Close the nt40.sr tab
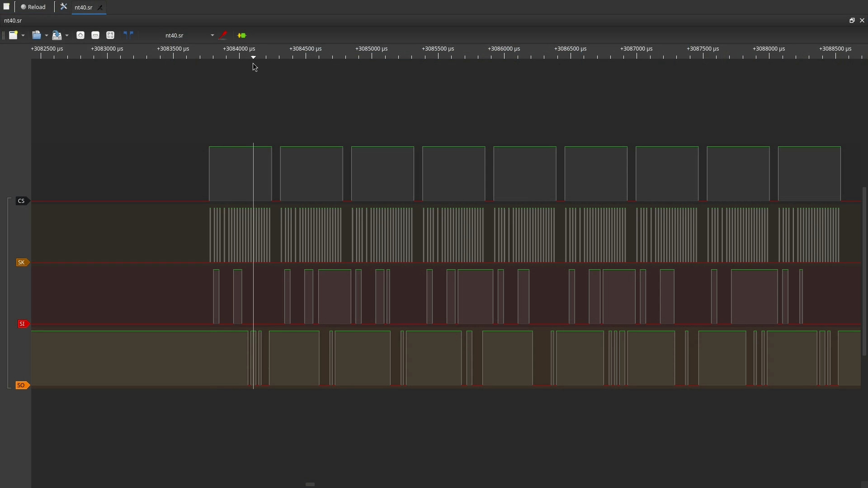The height and width of the screenshot is (488, 868). (100, 7)
